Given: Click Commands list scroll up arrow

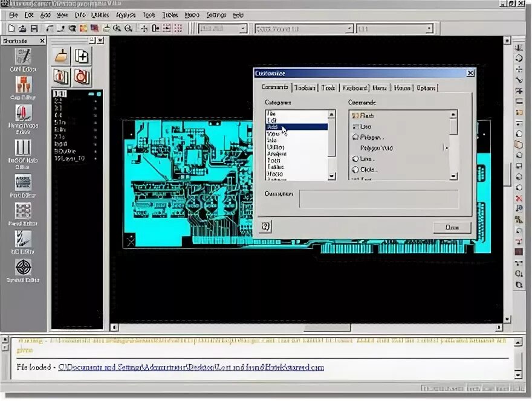Looking at the screenshot, I should 453,115.
